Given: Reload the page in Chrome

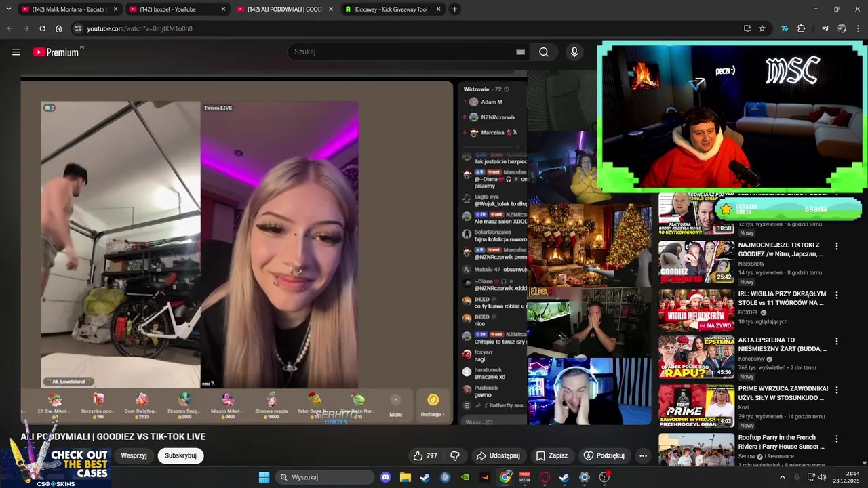Looking at the screenshot, I should pyautogui.click(x=42, y=28).
